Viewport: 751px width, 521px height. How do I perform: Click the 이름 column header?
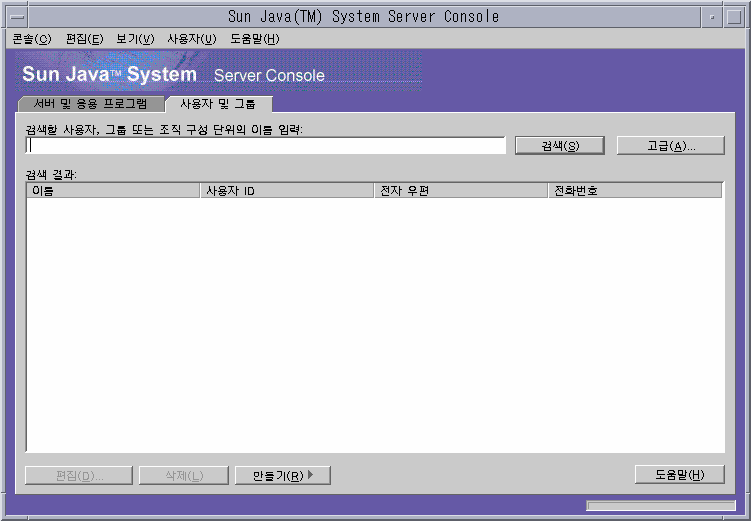pyautogui.click(x=113, y=191)
